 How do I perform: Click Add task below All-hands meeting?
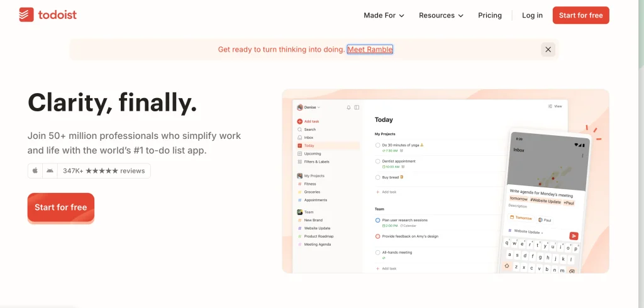386,268
